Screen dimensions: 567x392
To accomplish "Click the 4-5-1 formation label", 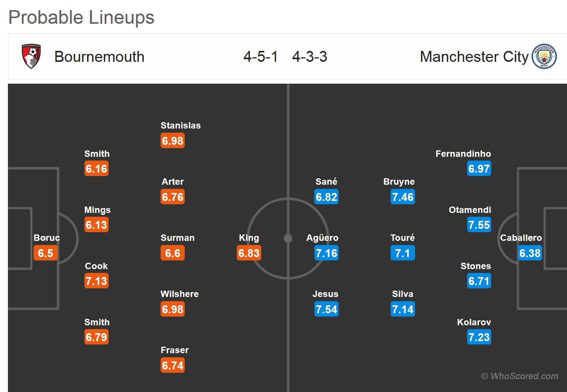I will [261, 57].
